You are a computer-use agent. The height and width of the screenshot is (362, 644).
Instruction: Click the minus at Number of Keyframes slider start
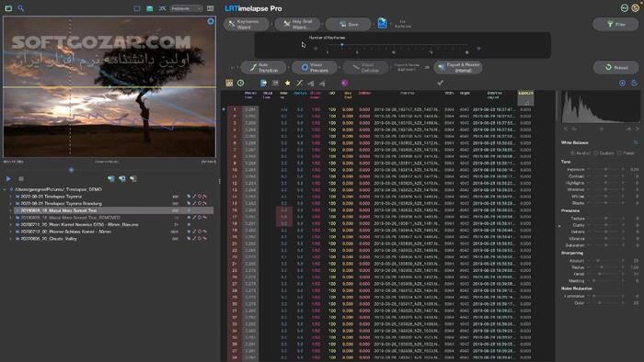316,49
